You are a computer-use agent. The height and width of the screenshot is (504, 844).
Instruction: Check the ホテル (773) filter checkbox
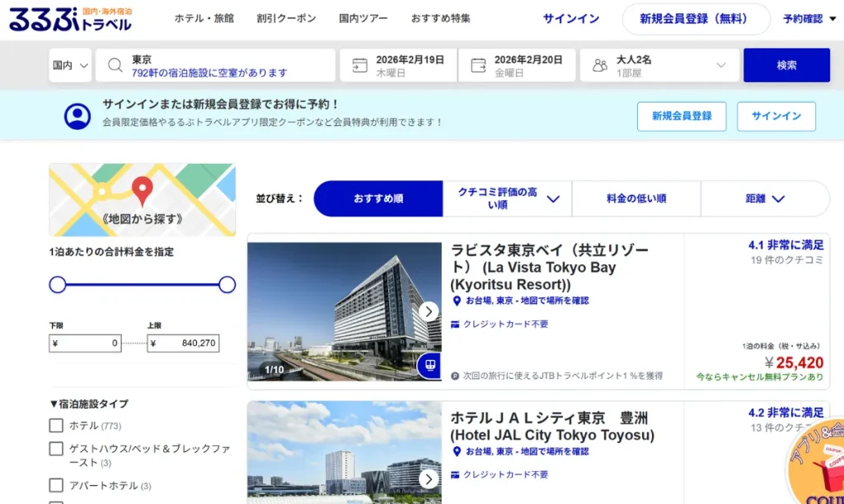[56, 425]
